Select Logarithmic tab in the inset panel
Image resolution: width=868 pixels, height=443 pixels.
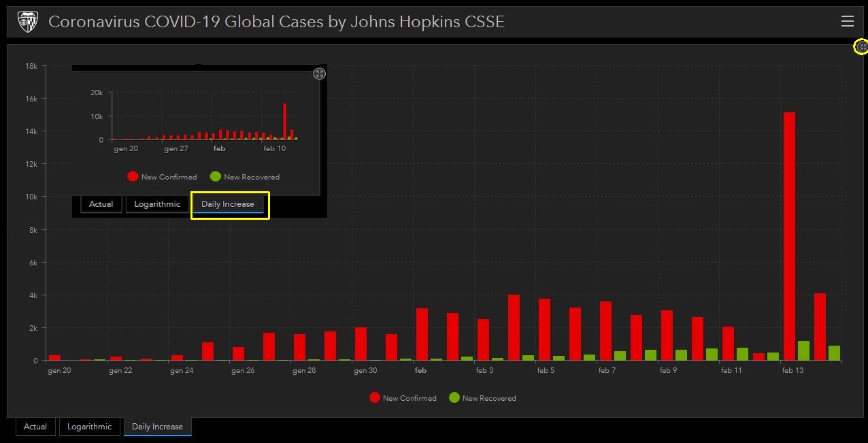[x=157, y=203]
